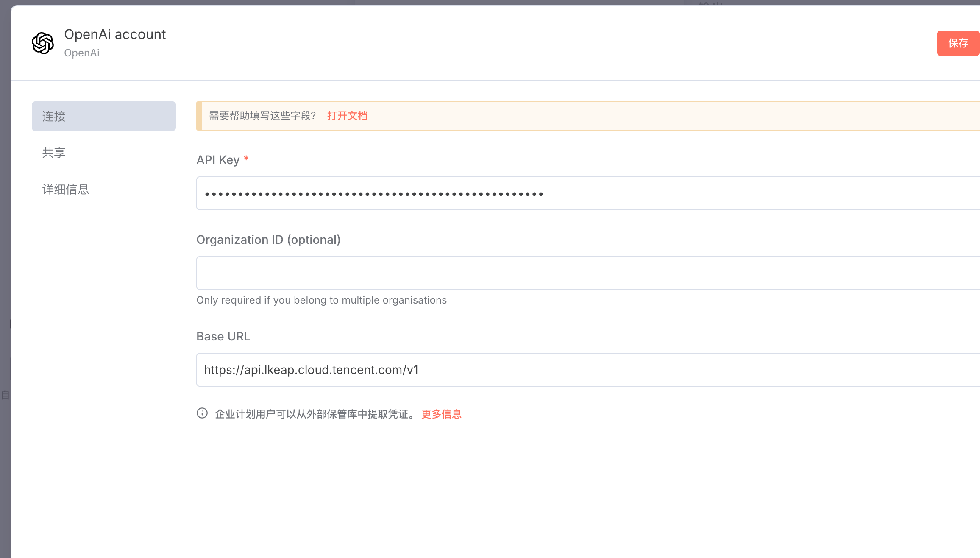Open the 打开文档 documentation link
This screenshot has height=558, width=980.
[347, 116]
